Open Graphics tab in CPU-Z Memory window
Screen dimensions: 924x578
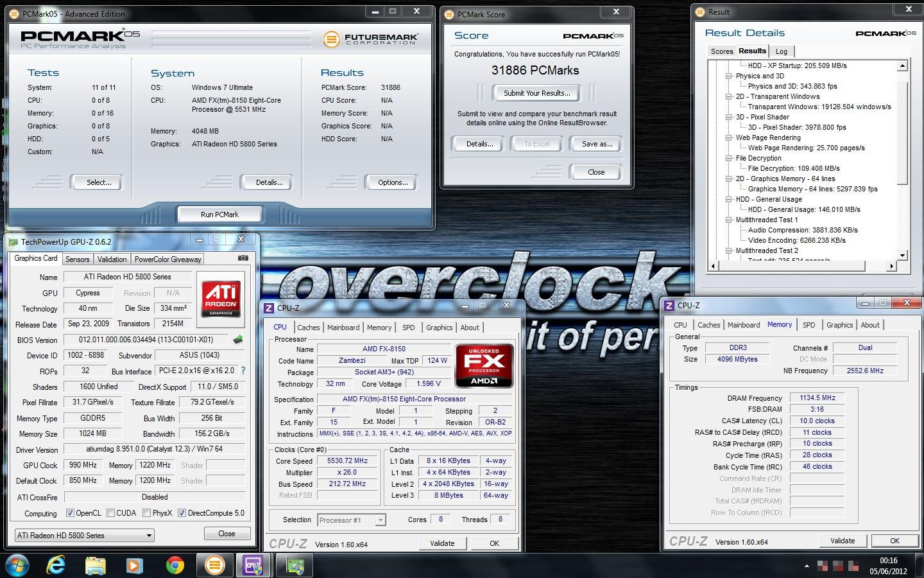[839, 325]
